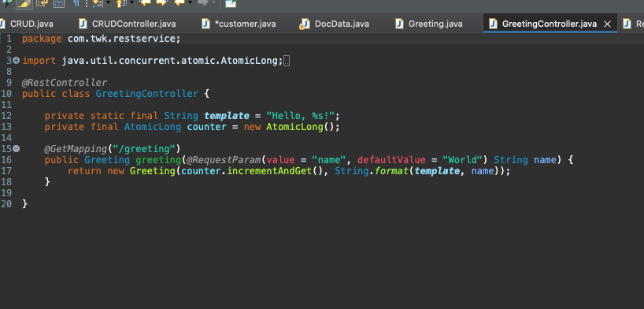Click the counter field name on line 13
This screenshot has height=309, width=644.
coord(206,127)
